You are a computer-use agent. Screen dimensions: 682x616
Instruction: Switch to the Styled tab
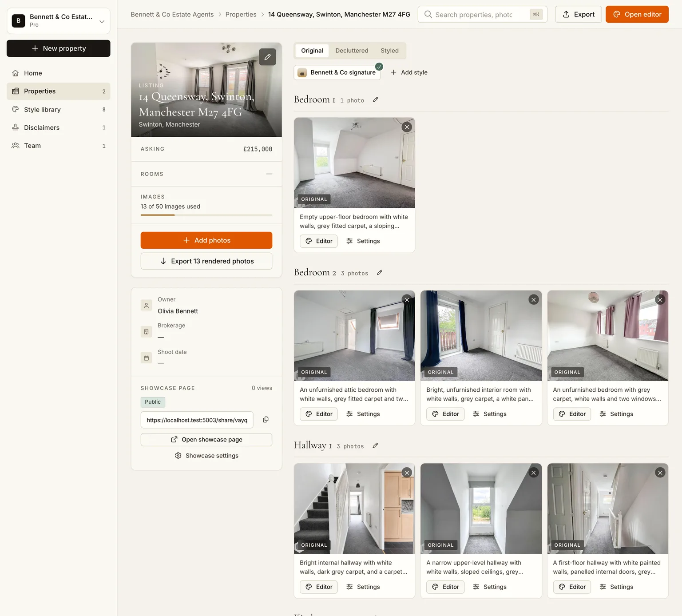click(389, 51)
